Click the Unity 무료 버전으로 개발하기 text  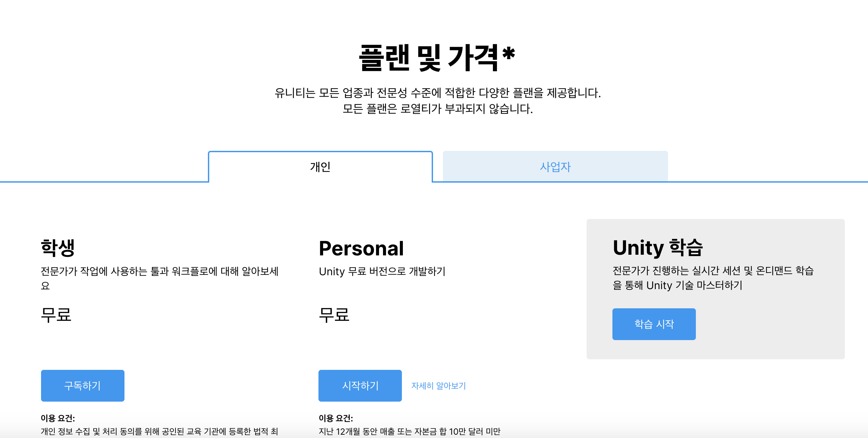382,271
